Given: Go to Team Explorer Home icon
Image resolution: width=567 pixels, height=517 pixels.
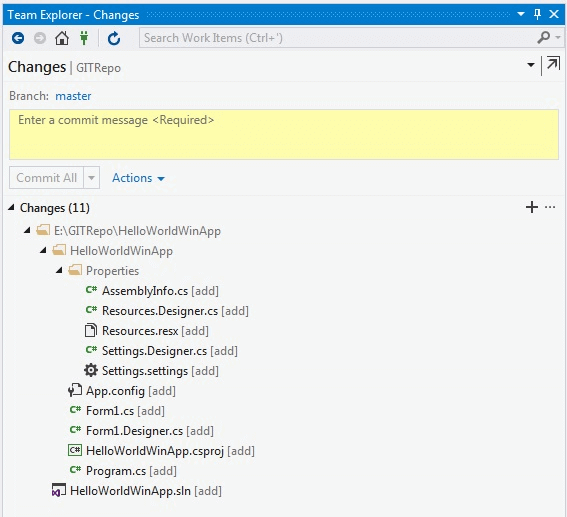Looking at the screenshot, I should 62,38.
